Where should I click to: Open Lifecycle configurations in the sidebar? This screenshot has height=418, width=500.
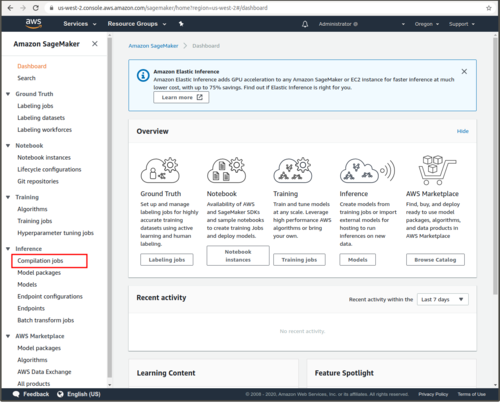coord(49,169)
